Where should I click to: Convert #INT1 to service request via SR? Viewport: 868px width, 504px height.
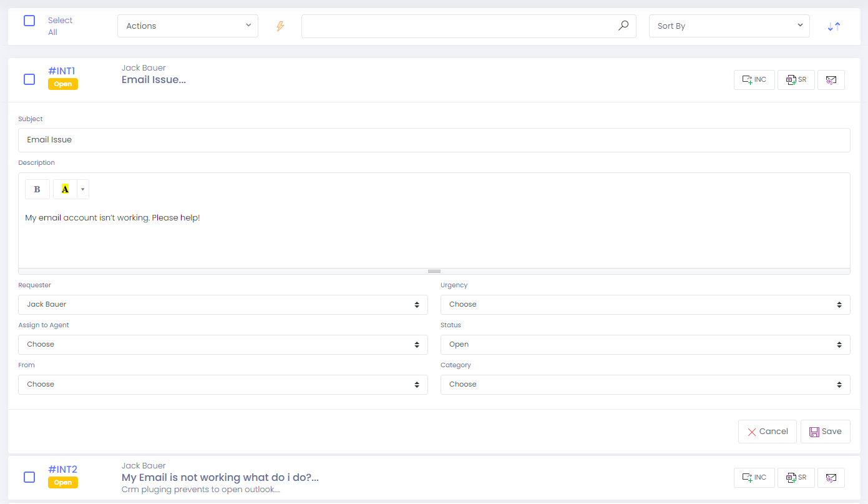(796, 80)
